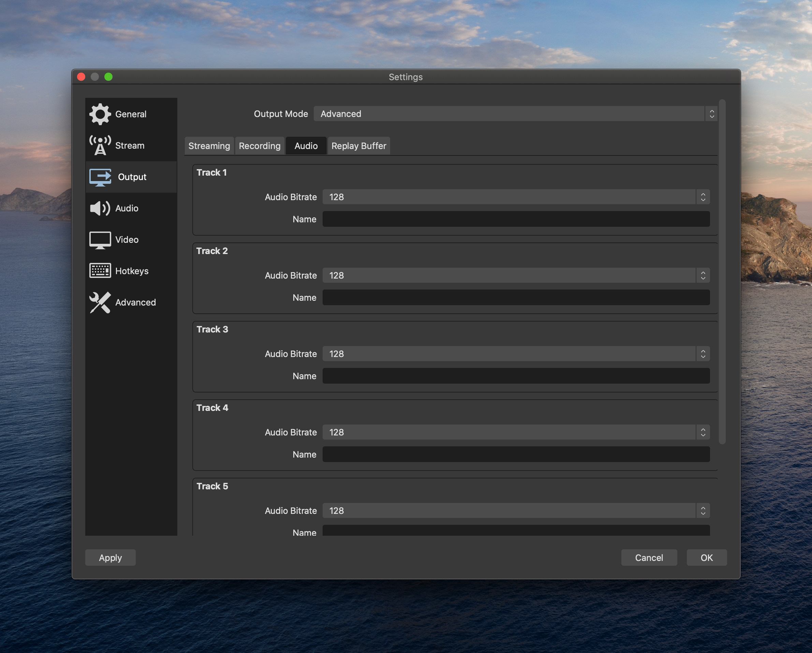Click the Audio settings icon

coord(98,208)
